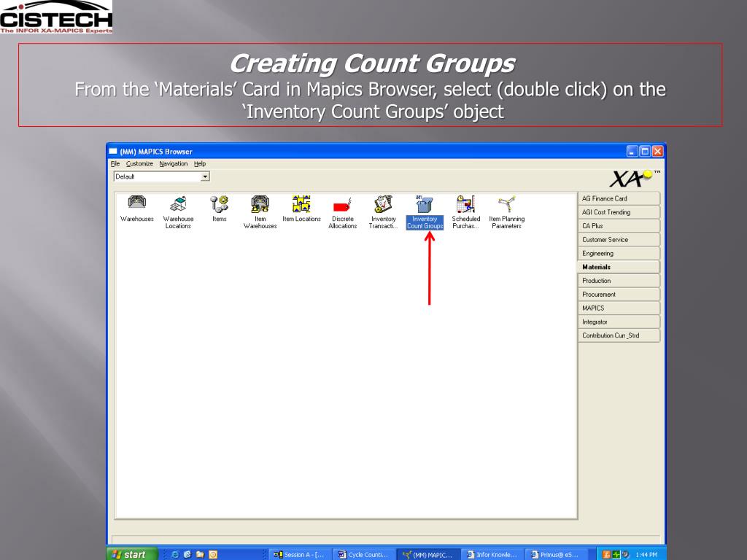Switch to the Contribution Curr_Strd card
The image size is (747, 560).
619,335
